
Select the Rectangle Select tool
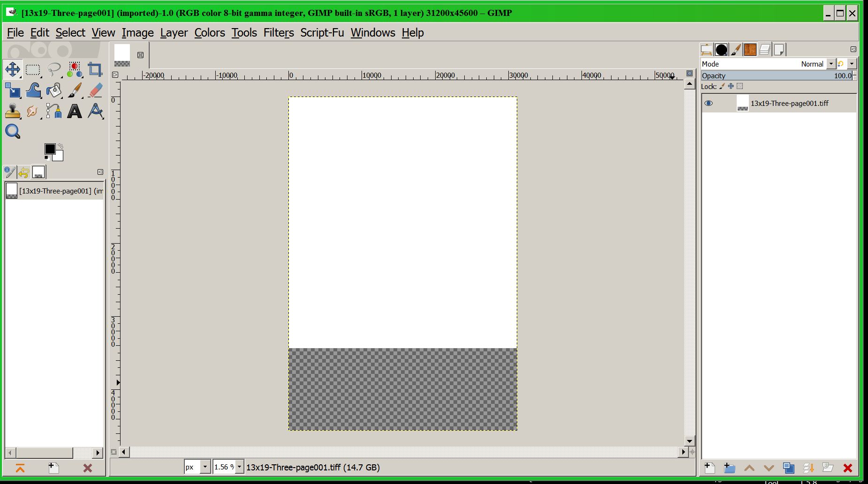(x=33, y=70)
